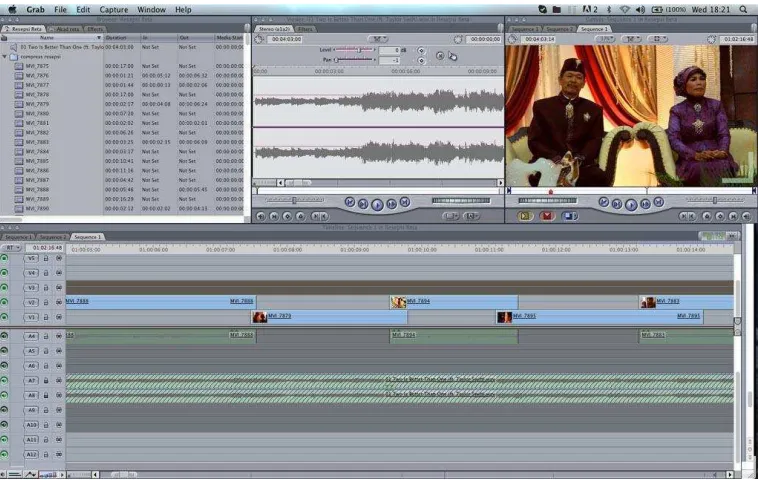Open Spotlight search magnifier in menu bar
Viewport: 758px width, 480px height.
[743, 9]
